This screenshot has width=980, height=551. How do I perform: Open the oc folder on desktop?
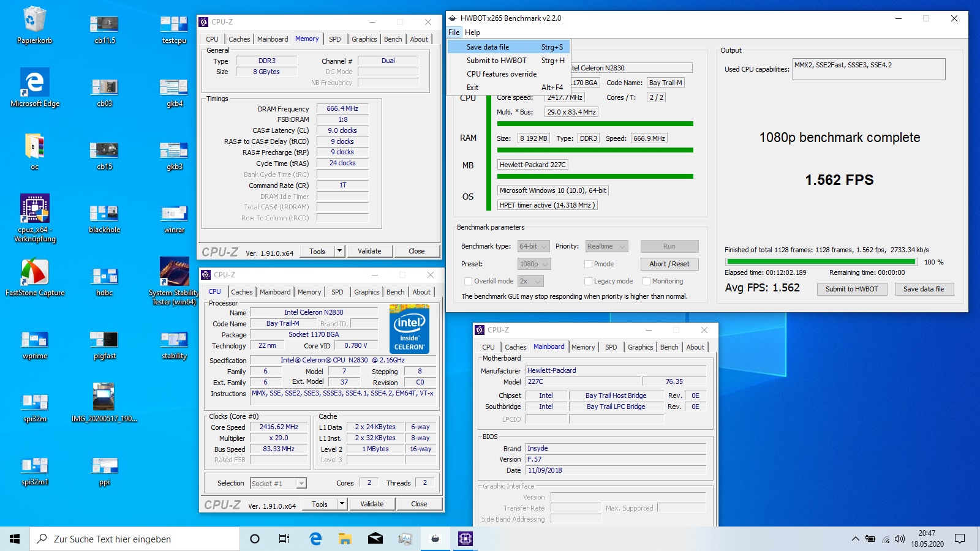pos(35,151)
